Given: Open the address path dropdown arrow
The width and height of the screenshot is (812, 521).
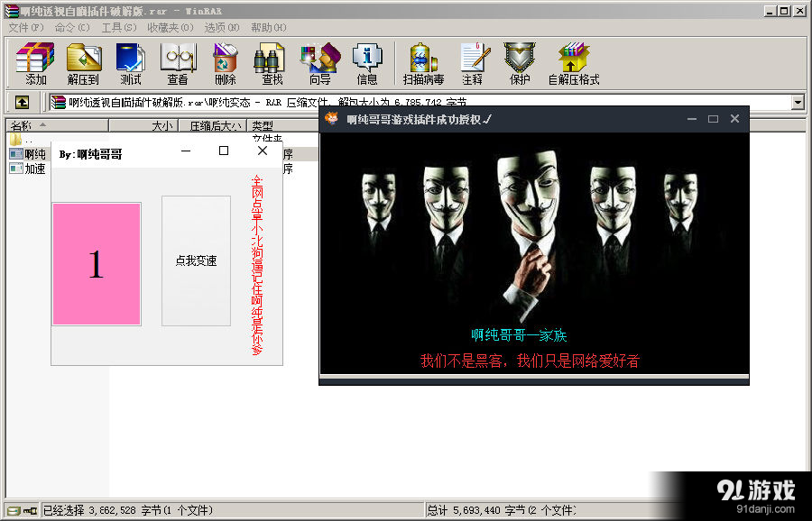Looking at the screenshot, I should (798, 103).
